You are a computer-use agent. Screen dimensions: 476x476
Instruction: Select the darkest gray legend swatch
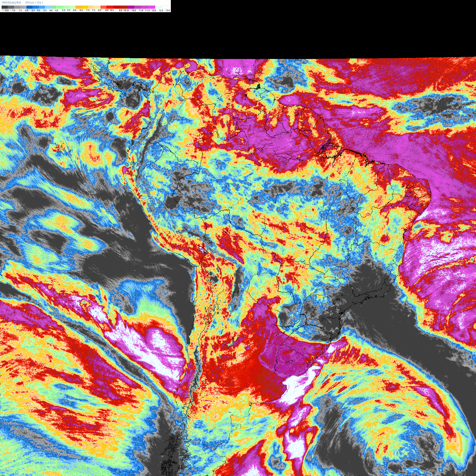4,7
